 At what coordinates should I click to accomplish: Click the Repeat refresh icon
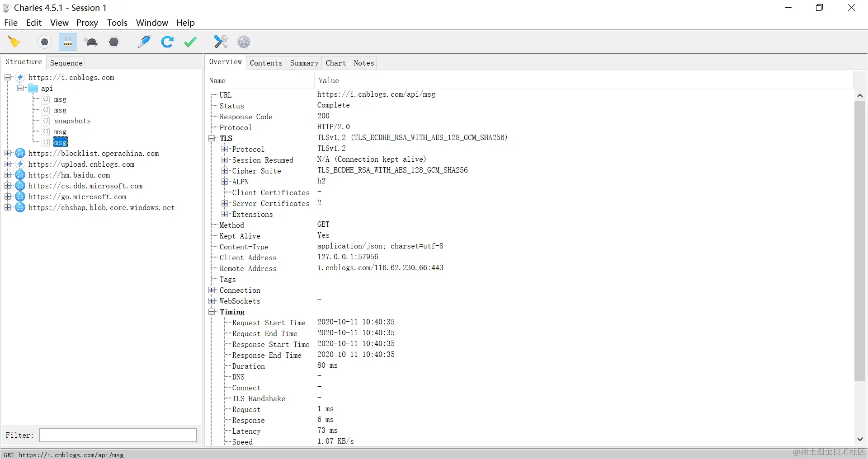(167, 42)
